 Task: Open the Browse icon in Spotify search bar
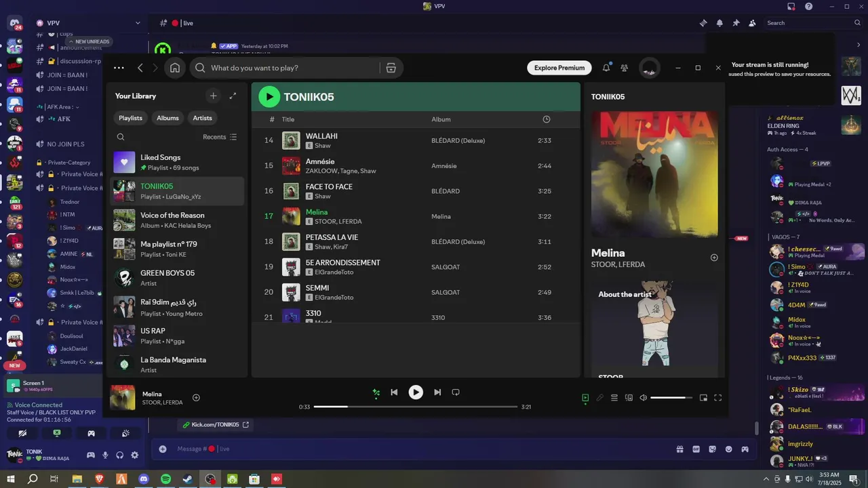pos(391,68)
